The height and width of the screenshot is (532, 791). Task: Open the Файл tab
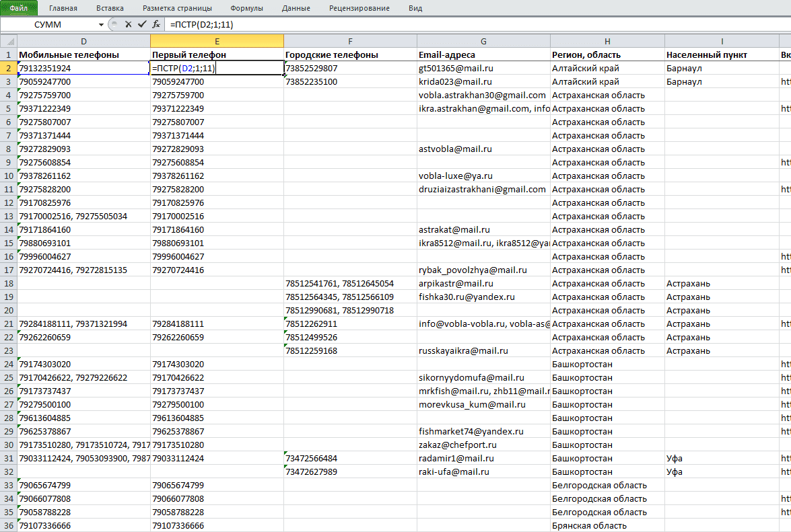click(x=19, y=8)
